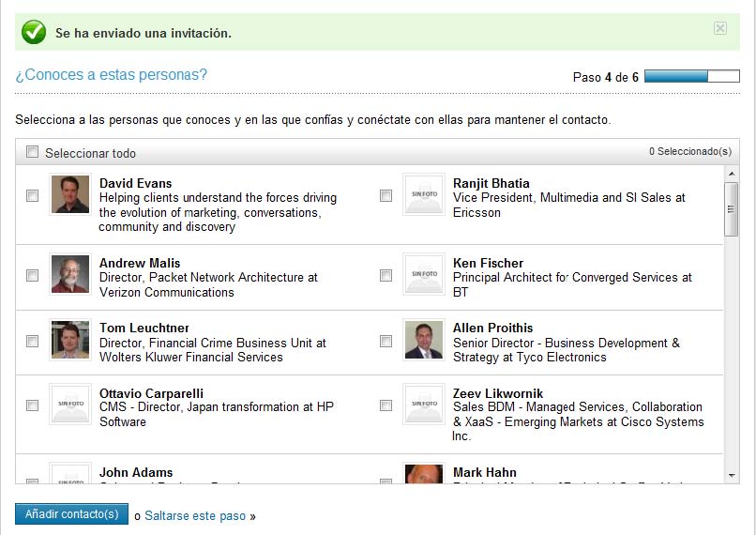
Task: Click Zeev Likwornik placeholder photo icon
Action: (x=423, y=405)
